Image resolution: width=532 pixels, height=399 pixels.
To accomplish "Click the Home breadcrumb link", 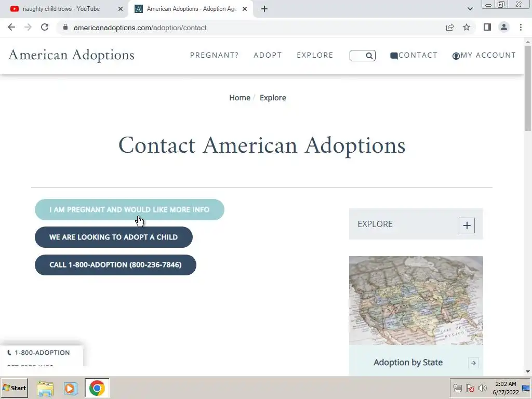I will (240, 98).
